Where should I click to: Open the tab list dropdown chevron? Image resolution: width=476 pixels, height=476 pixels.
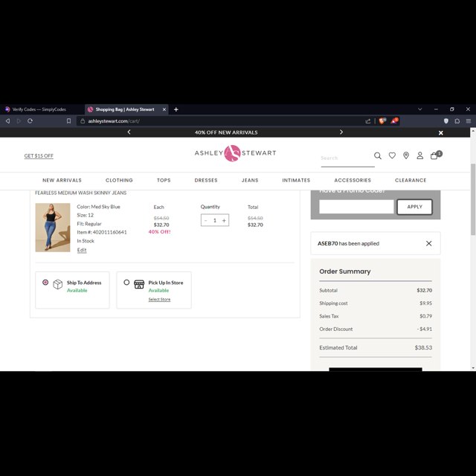[419, 109]
